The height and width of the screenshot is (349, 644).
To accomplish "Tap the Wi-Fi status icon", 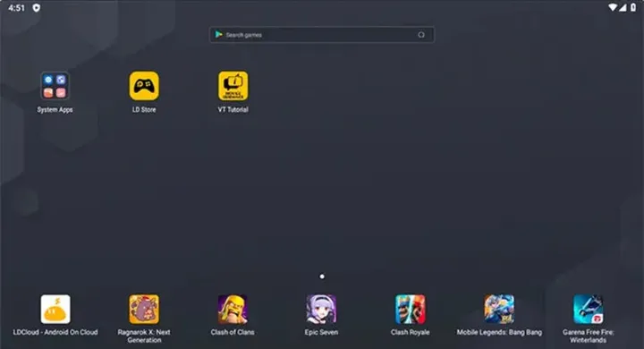I will point(613,7).
